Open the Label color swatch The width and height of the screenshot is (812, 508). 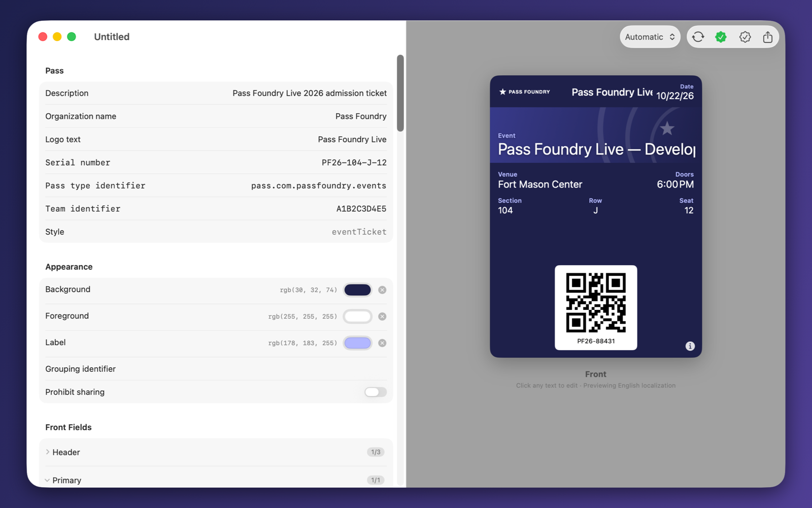click(x=358, y=343)
